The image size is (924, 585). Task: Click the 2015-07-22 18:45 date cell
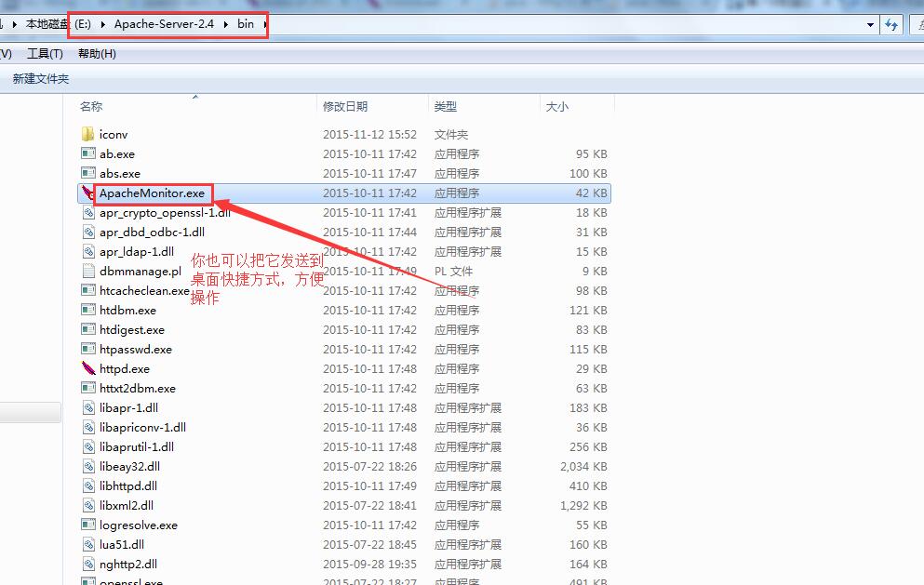tap(369, 544)
